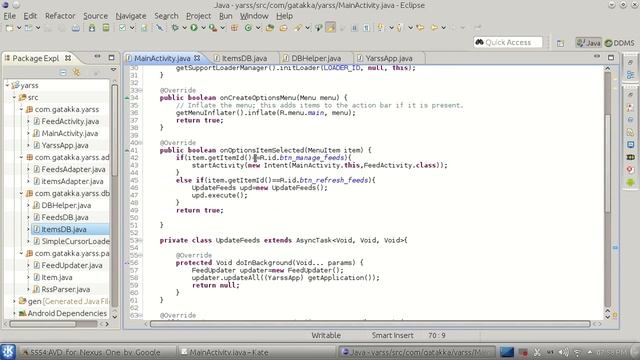Click the New Java Package icon
The height and width of the screenshot is (360, 640).
[x=234, y=28]
